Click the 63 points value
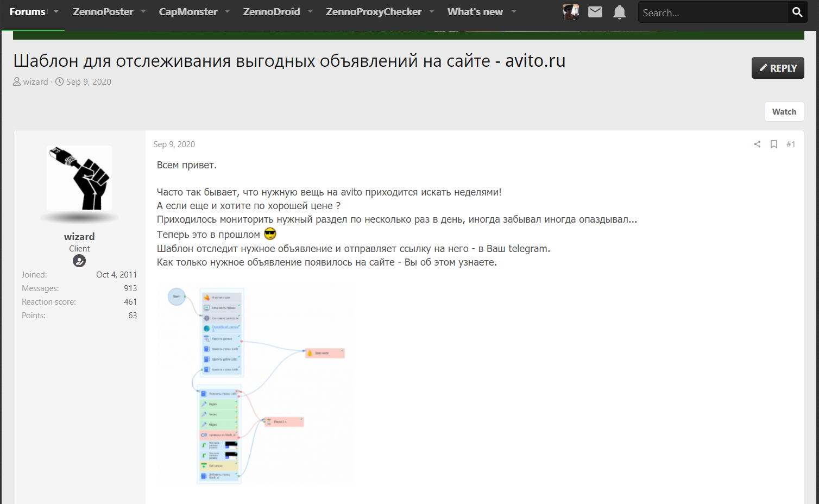Viewport: 819px width, 504px height. pyautogui.click(x=133, y=316)
